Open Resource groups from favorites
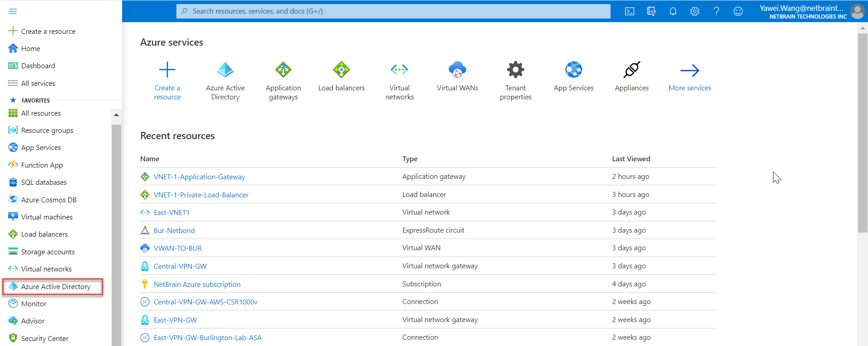 point(47,131)
